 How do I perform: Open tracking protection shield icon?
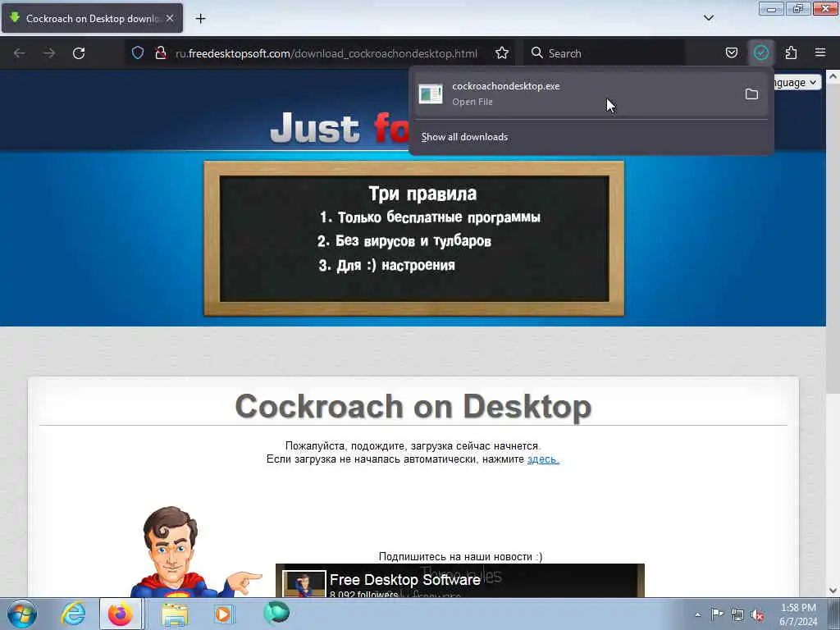pyautogui.click(x=138, y=53)
